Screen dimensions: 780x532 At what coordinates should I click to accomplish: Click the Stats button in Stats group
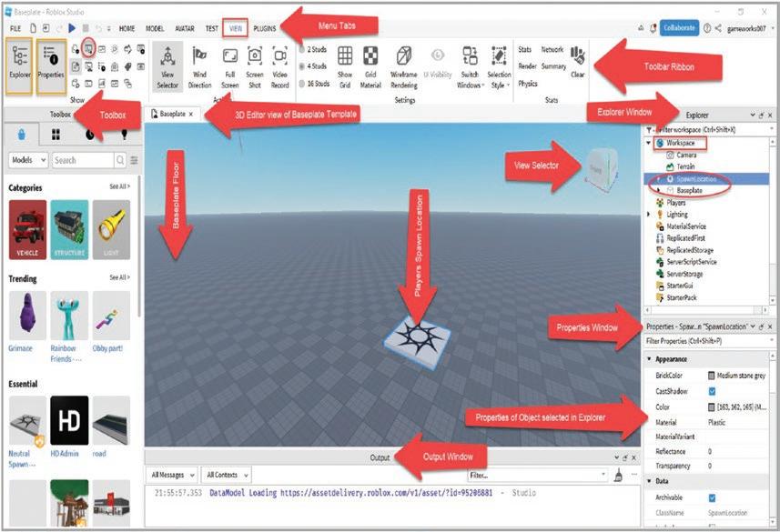coord(525,49)
